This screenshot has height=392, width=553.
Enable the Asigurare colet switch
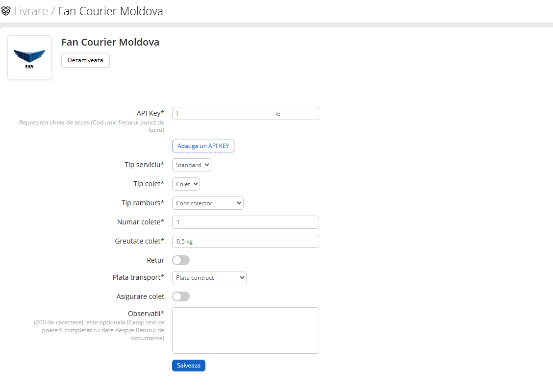click(x=181, y=296)
